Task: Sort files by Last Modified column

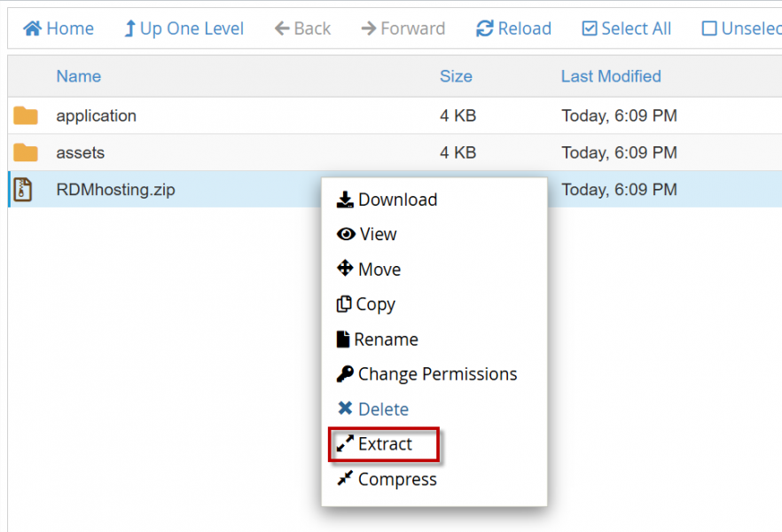Action: [611, 77]
